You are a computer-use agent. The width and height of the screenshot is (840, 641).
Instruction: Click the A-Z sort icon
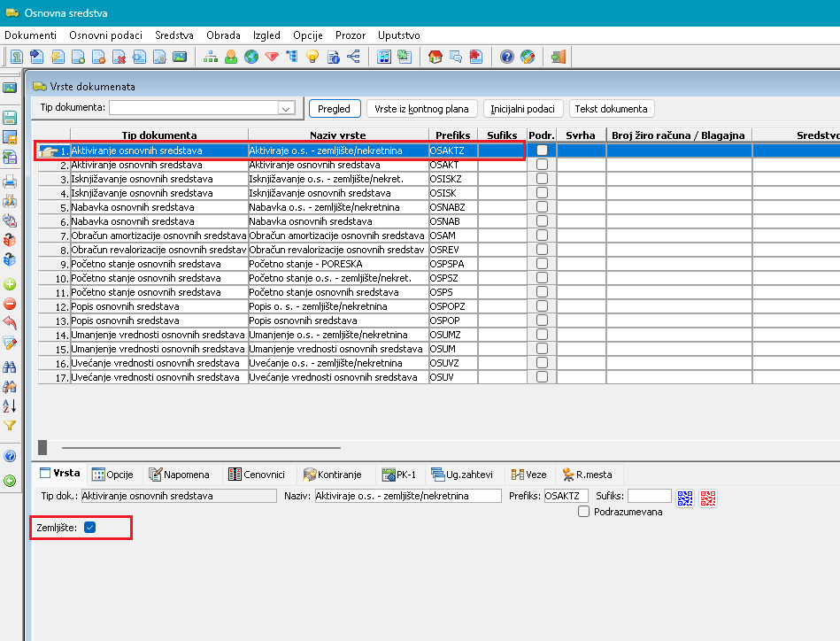10,405
